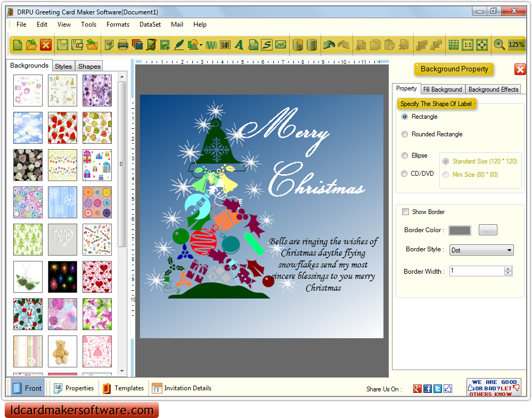Switch to the Fill Background tab
The width and height of the screenshot is (532, 418).
coord(443,89)
